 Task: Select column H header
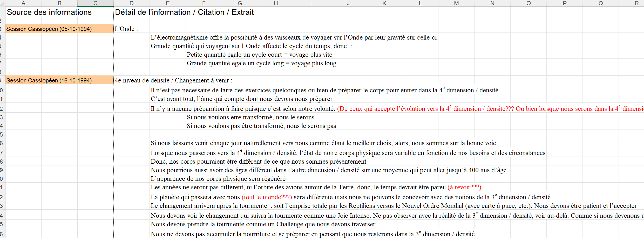point(276,3)
